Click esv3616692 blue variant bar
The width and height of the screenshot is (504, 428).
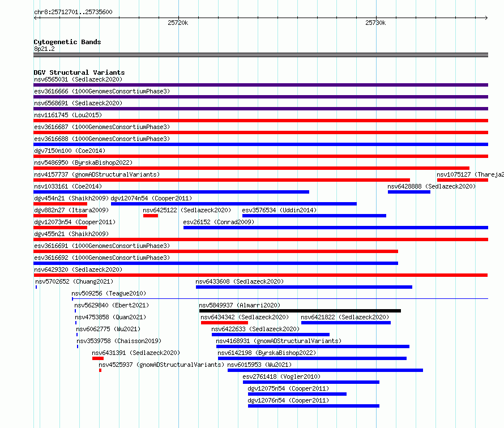[216, 263]
